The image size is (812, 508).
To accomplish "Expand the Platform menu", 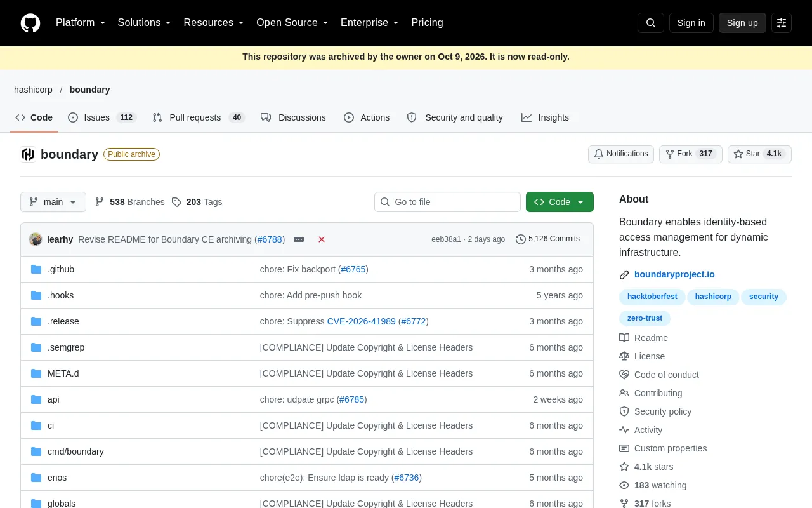I will point(81,23).
